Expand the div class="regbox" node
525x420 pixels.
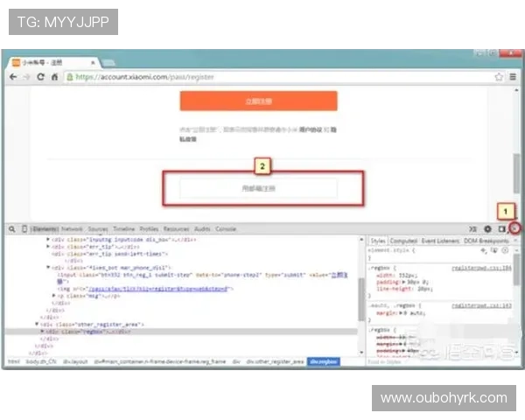41,332
